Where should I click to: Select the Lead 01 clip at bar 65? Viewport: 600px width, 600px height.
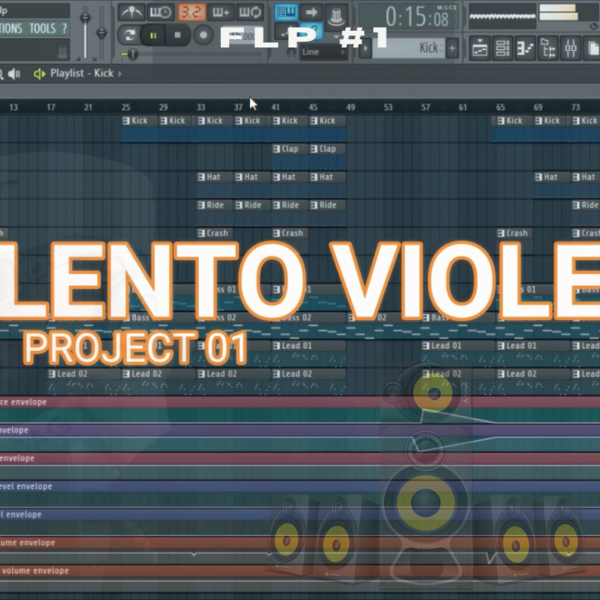click(533, 354)
